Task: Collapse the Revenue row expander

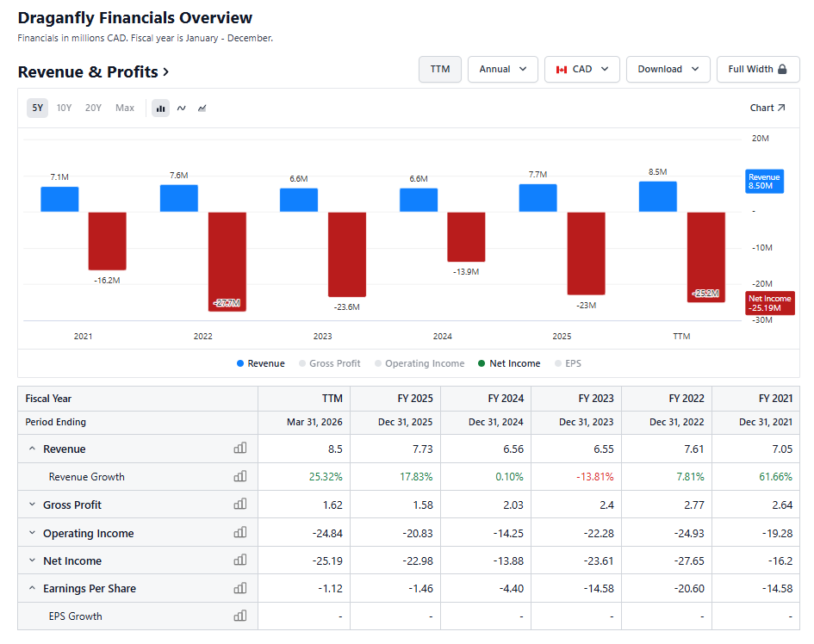Action: point(32,449)
